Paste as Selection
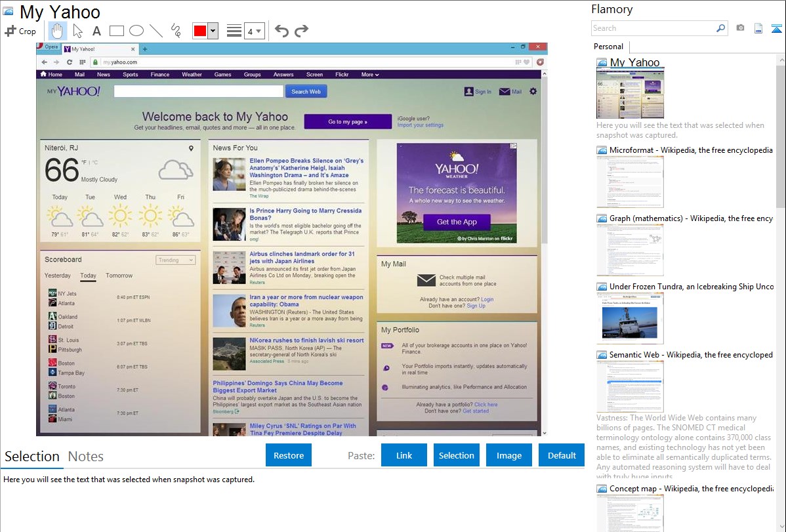Viewport: 786px width, 532px height. click(x=456, y=455)
